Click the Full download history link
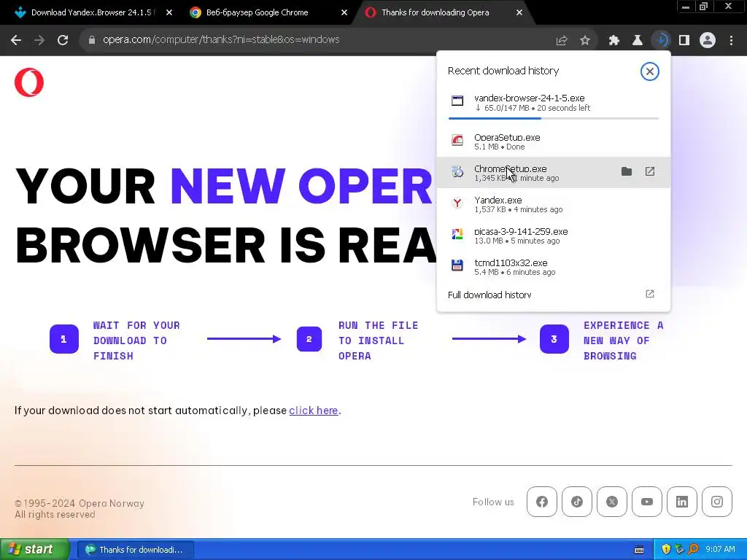This screenshot has height=560, width=747. pos(489,295)
